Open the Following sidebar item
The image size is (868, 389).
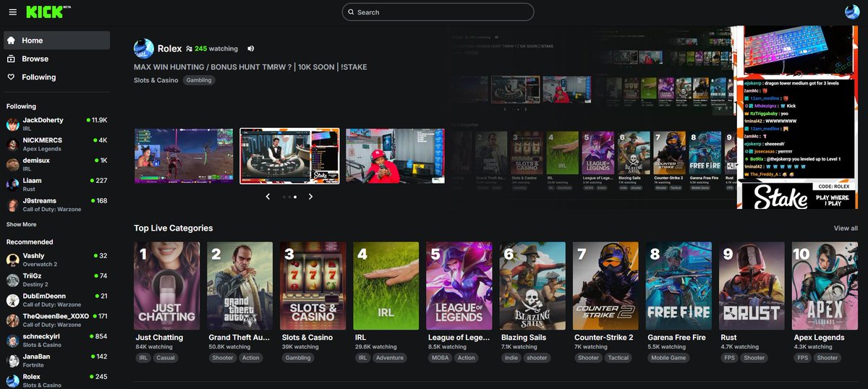(56, 77)
